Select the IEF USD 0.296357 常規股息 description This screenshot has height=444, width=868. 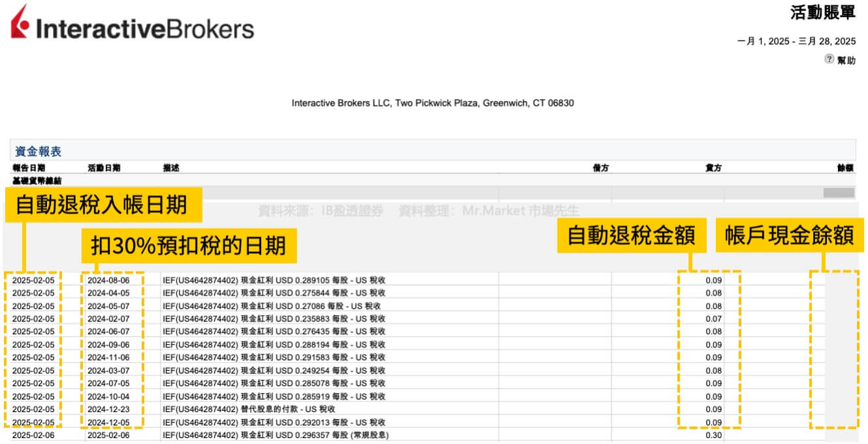tap(276, 435)
